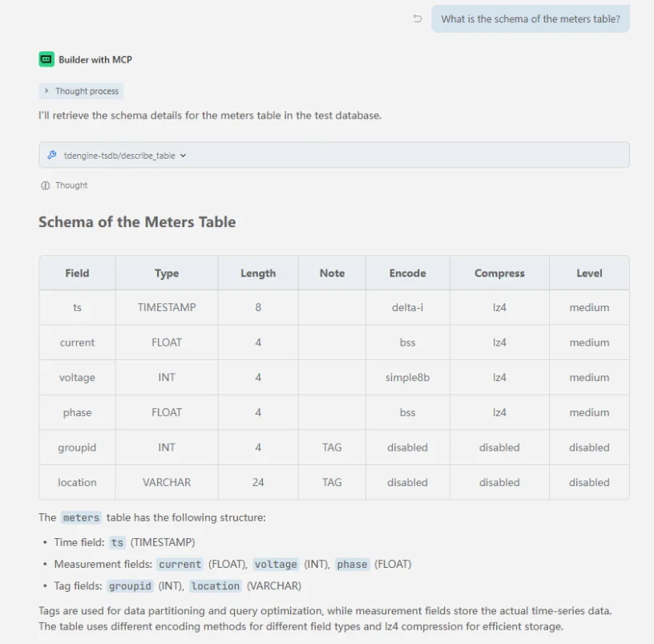Click the Level column header

[x=589, y=273]
